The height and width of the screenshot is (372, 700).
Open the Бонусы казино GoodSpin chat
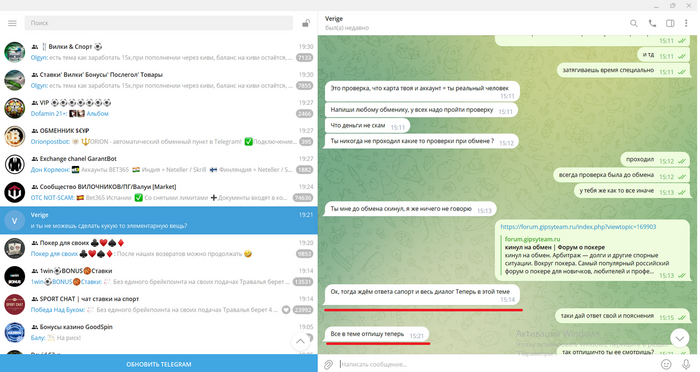click(158, 333)
